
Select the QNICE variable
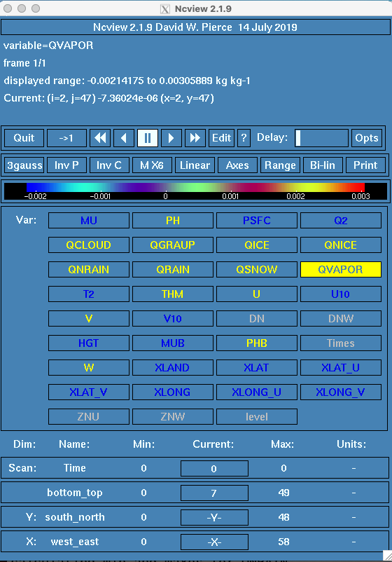click(341, 245)
